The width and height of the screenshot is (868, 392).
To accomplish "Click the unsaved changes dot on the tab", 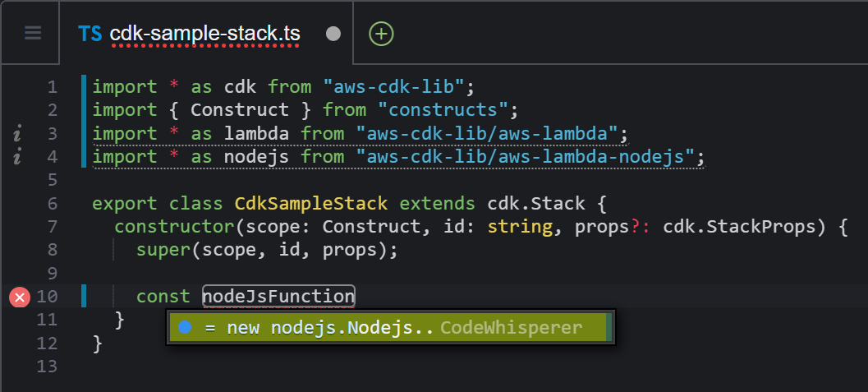I will (x=333, y=34).
